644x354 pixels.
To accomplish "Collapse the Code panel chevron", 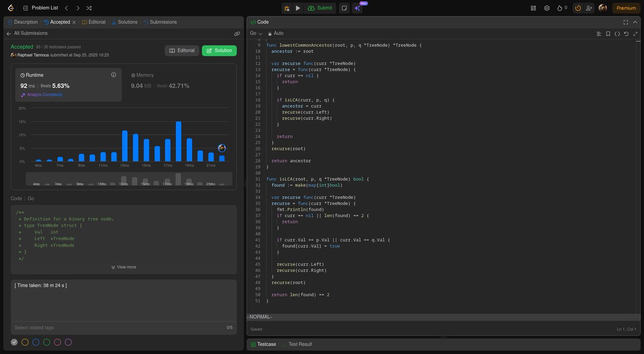I will [635, 22].
